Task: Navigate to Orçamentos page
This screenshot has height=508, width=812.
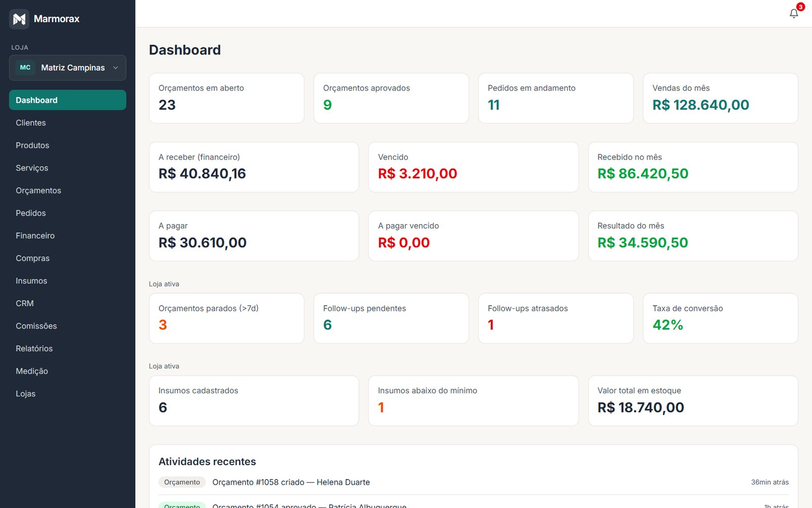Action: pos(67,190)
